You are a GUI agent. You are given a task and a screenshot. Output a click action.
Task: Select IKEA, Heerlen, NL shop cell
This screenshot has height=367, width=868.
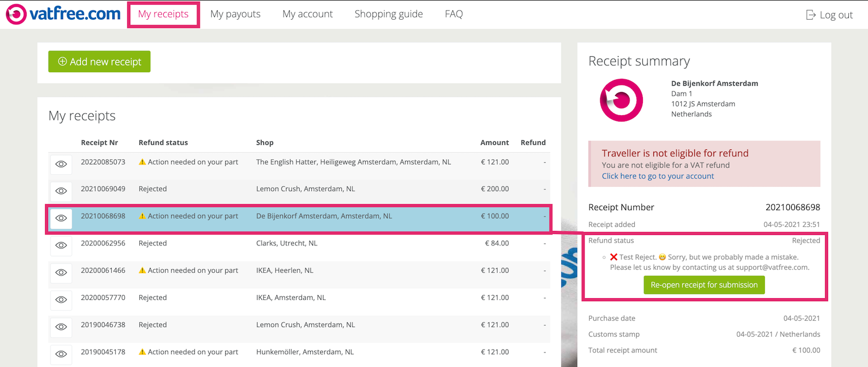(285, 270)
